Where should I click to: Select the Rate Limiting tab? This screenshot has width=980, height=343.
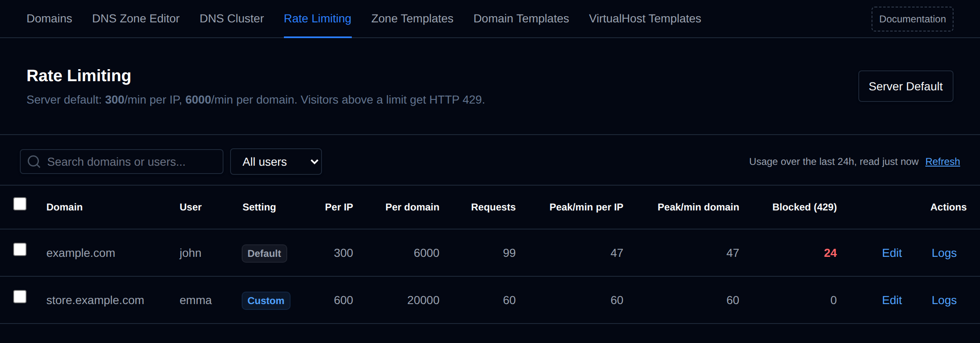point(317,19)
